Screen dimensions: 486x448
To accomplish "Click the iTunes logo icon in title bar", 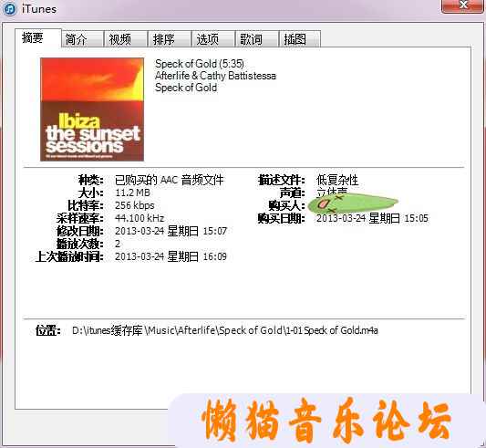I will coord(9,9).
